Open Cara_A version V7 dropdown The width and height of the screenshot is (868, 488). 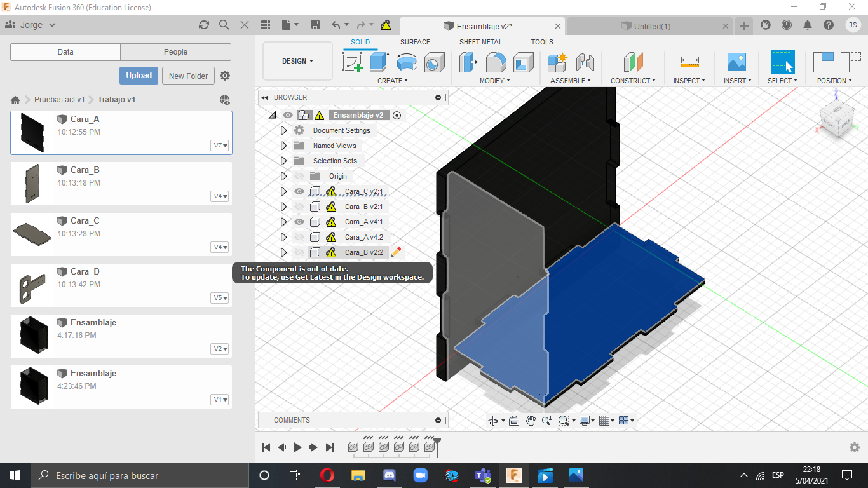[220, 146]
